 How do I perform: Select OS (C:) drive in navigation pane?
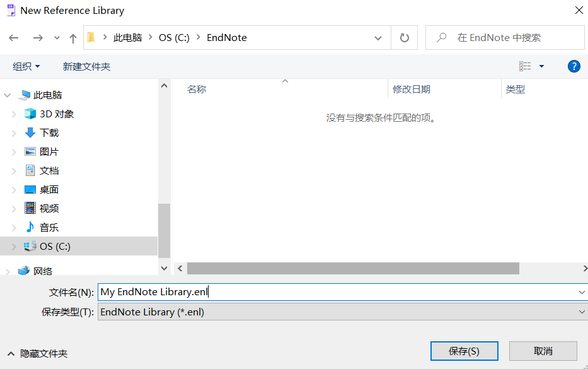coord(55,246)
